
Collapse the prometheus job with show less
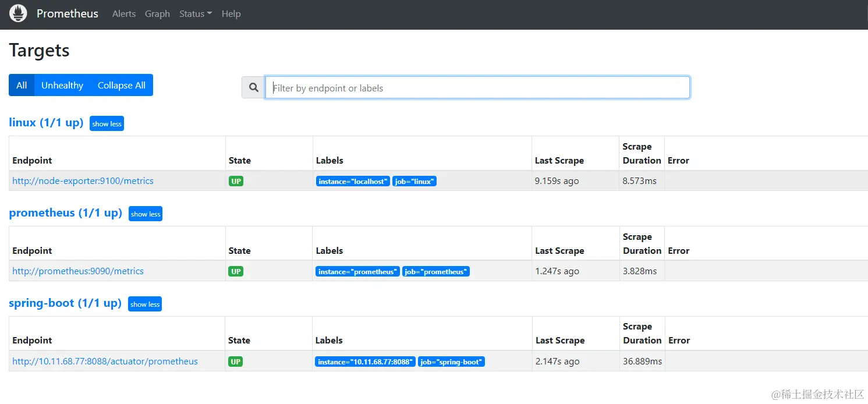[146, 214]
